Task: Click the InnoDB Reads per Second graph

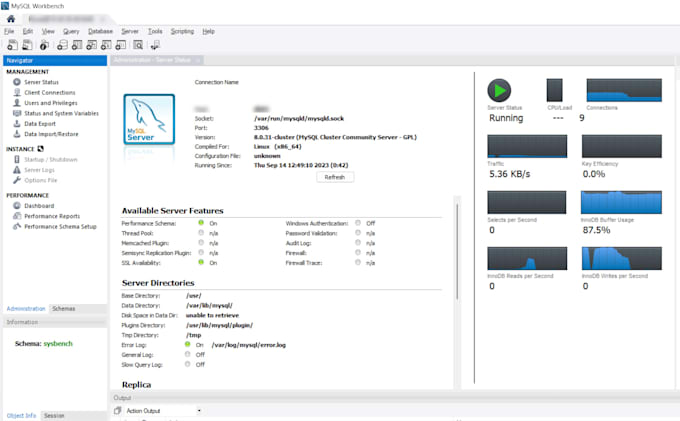Action: (527, 258)
